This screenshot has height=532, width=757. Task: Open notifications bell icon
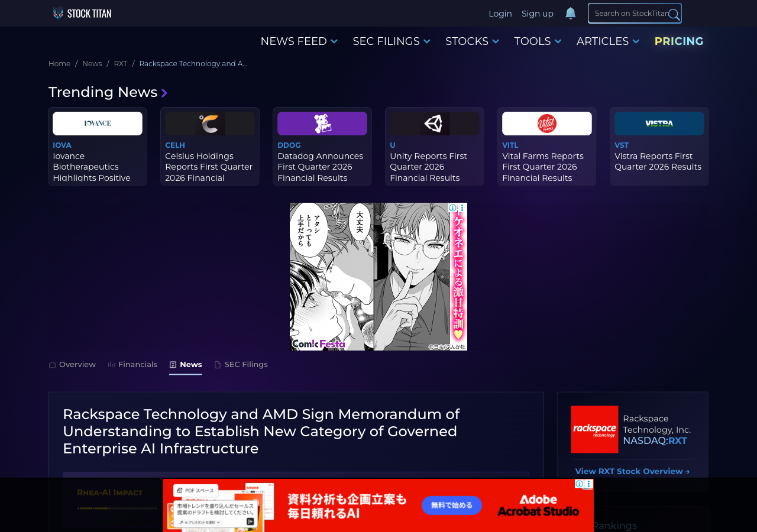pyautogui.click(x=570, y=13)
